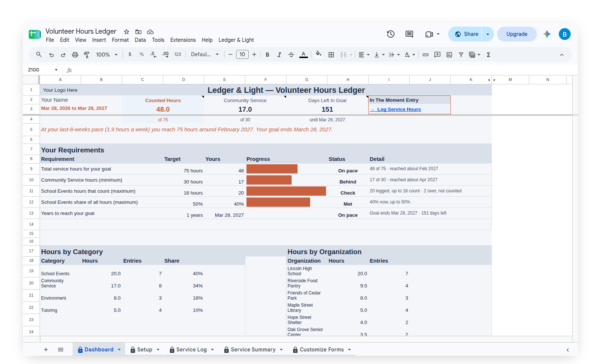Image resolution: width=601 pixels, height=364 pixels.
Task: Star the Volunteer Hours Ledger document
Action: pyautogui.click(x=127, y=32)
